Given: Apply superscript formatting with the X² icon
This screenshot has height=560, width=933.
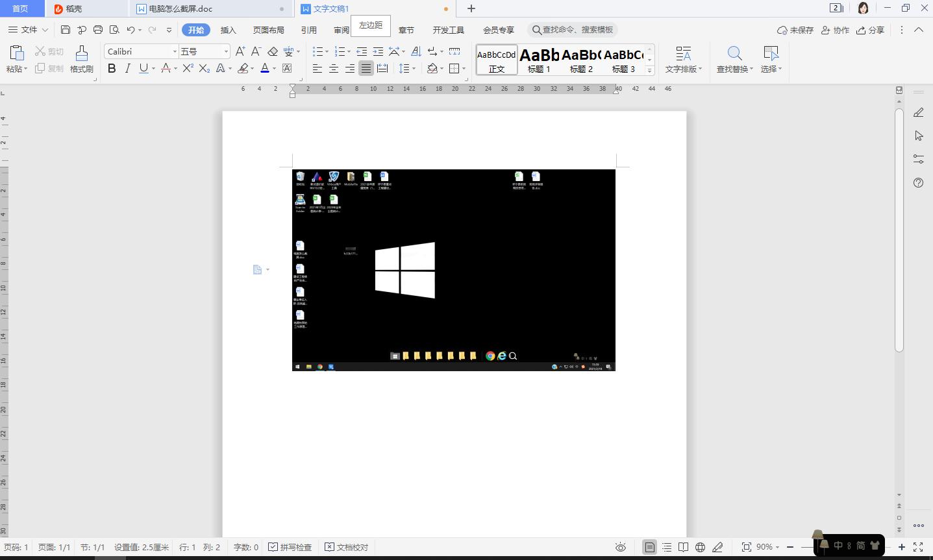Looking at the screenshot, I should pos(188,68).
